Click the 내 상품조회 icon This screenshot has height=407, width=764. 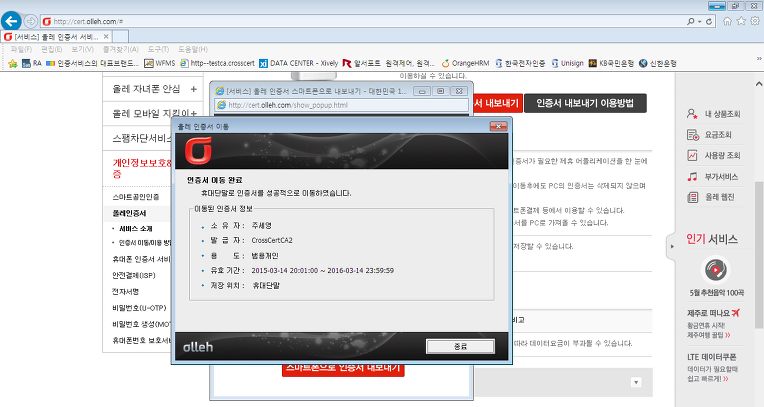[x=692, y=114]
